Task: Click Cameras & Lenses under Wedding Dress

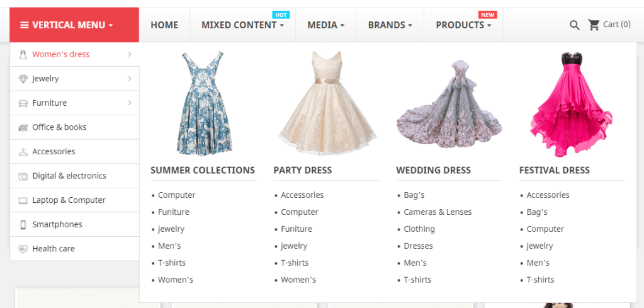Action: 438,212
